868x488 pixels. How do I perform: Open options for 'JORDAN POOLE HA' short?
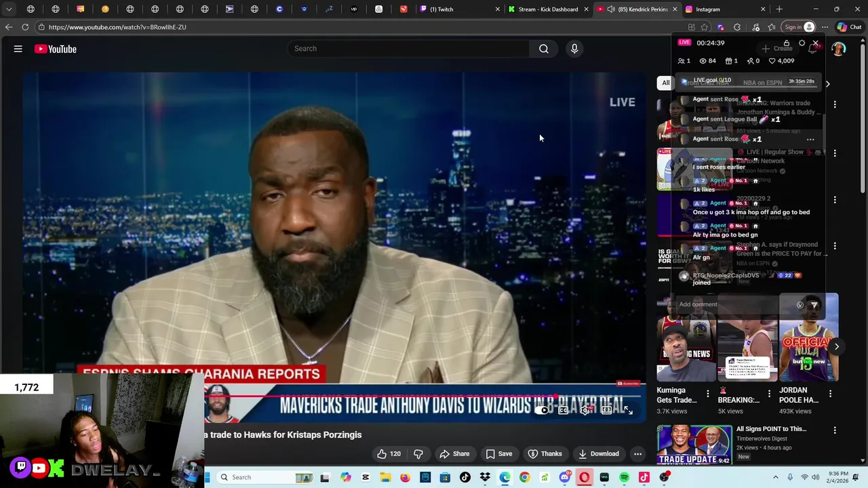click(x=831, y=393)
